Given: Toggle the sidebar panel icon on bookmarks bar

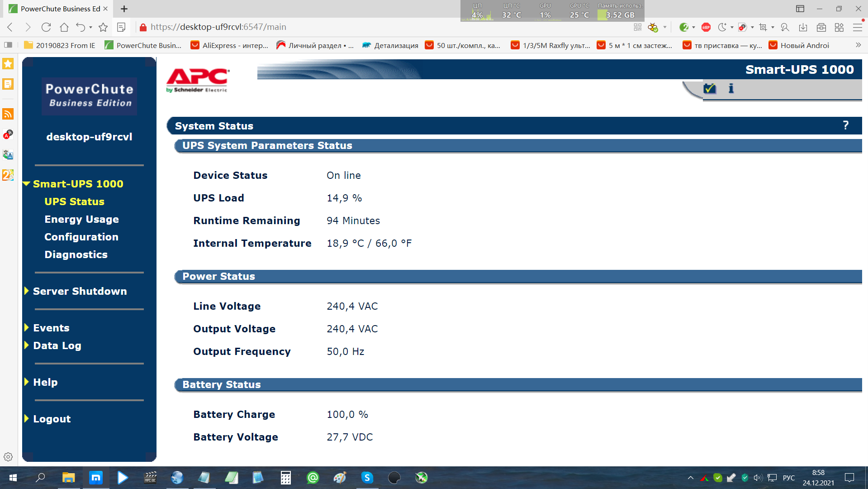Looking at the screenshot, I should (8, 45).
